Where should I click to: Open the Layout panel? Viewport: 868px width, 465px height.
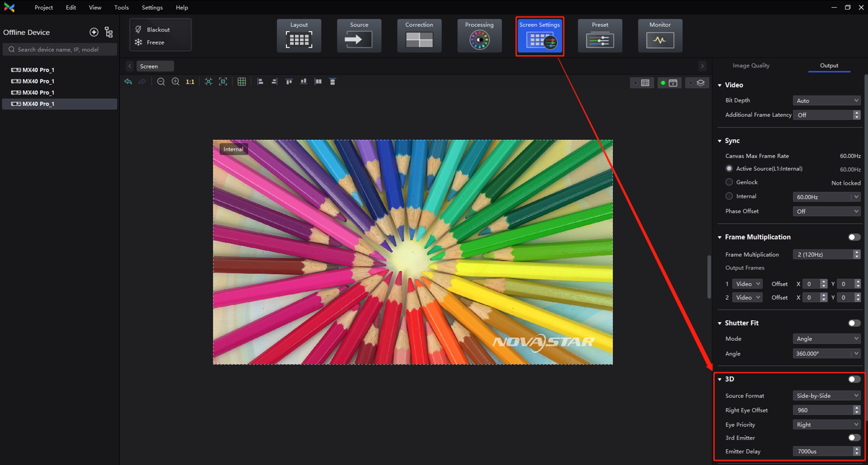pos(299,35)
